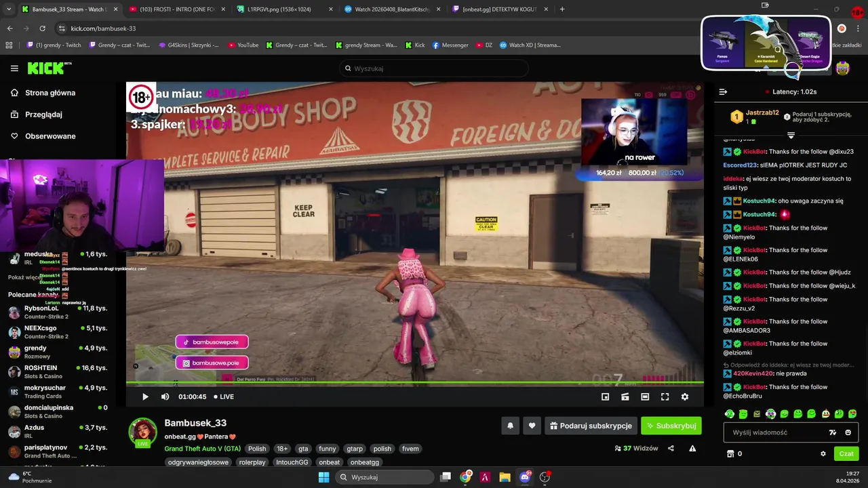
Task: Open Discord from the taskbar
Action: click(524, 477)
